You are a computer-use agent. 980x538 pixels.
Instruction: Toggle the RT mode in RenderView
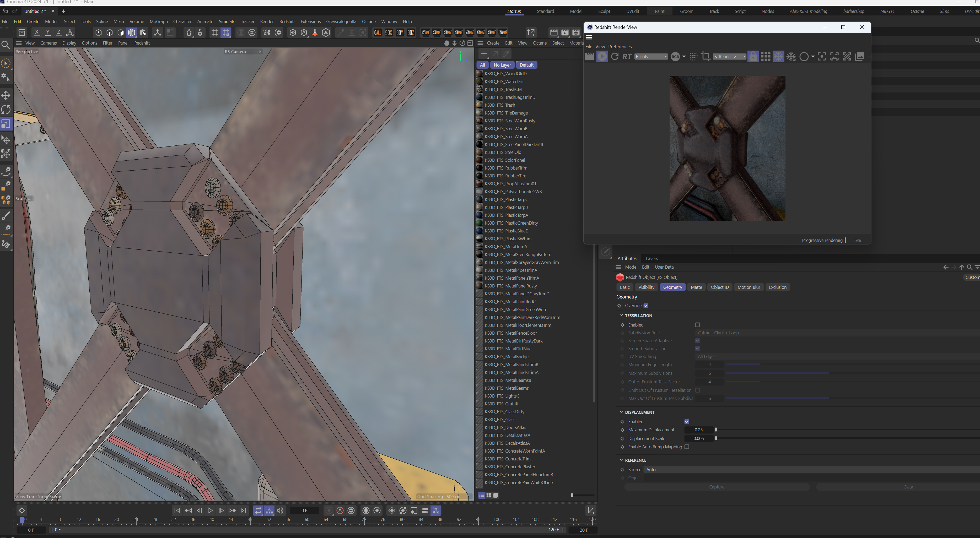[x=627, y=56]
